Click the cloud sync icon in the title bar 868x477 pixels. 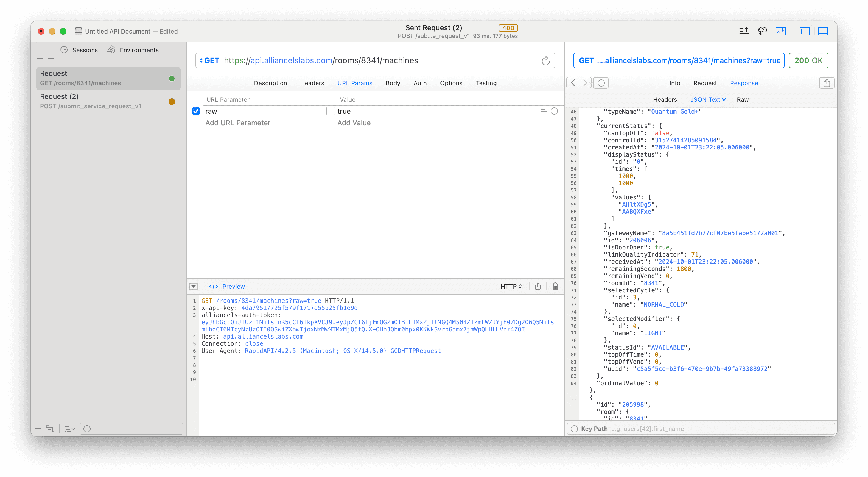tap(762, 31)
